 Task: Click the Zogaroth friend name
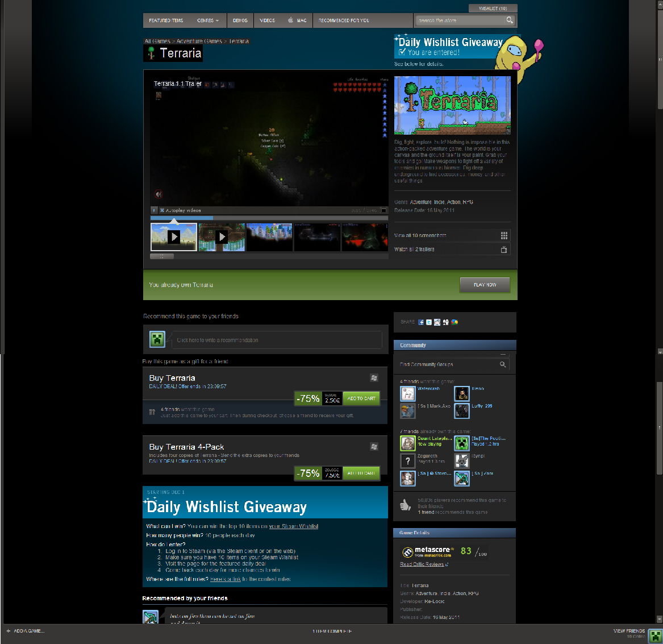coord(427,456)
